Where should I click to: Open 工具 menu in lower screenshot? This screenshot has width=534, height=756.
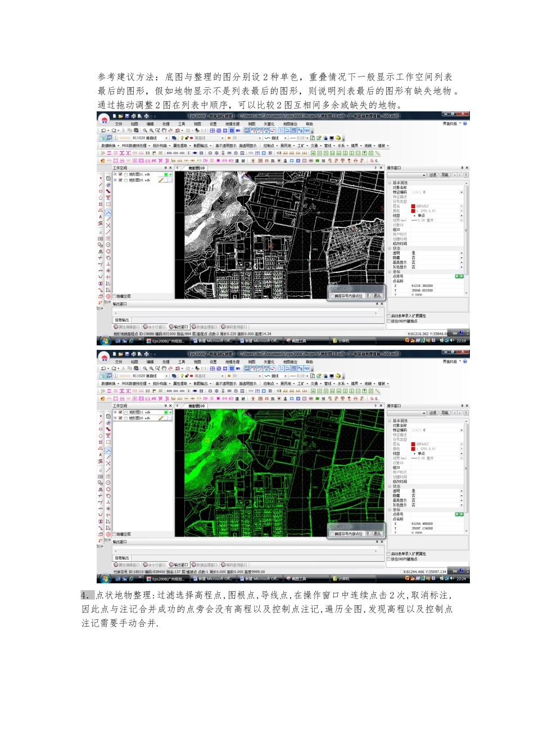click(x=182, y=362)
